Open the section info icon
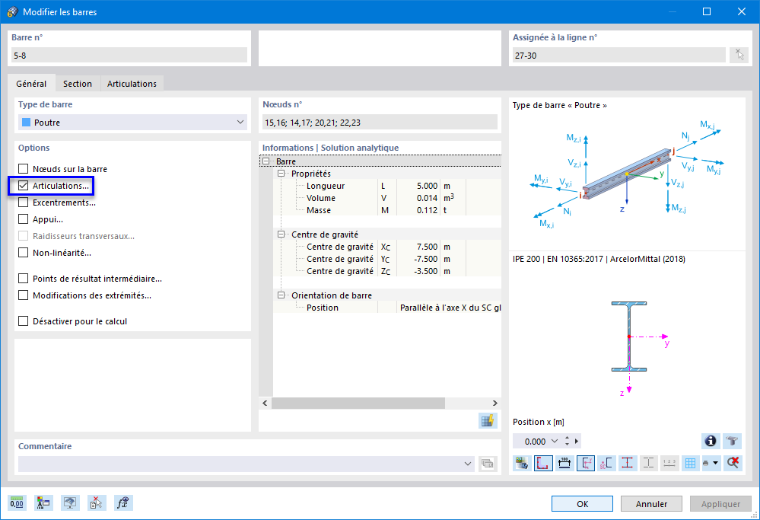Screen dimensions: 760x520 tap(711, 441)
